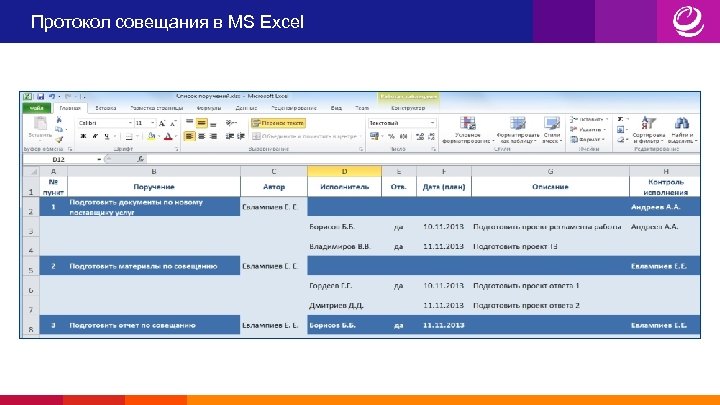Click the Undo arrow in quick access toolbar

click(x=52, y=96)
